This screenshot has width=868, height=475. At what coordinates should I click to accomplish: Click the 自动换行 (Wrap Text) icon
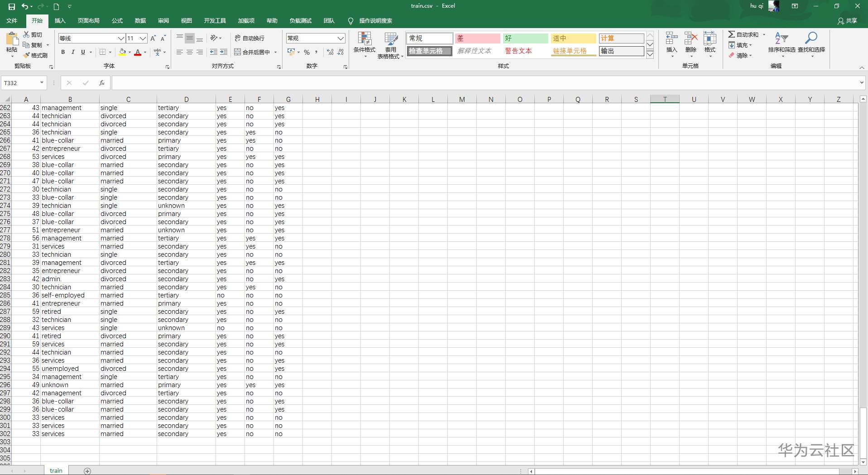(x=250, y=38)
